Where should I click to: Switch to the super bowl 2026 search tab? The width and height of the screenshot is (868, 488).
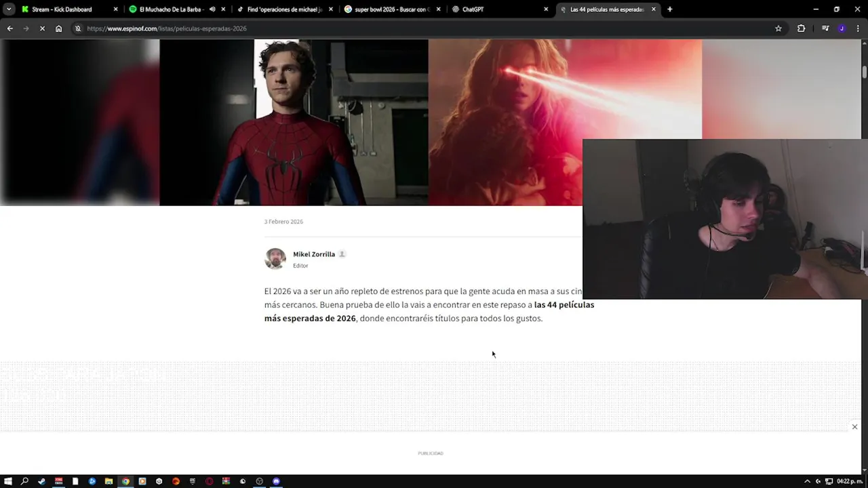click(x=391, y=9)
